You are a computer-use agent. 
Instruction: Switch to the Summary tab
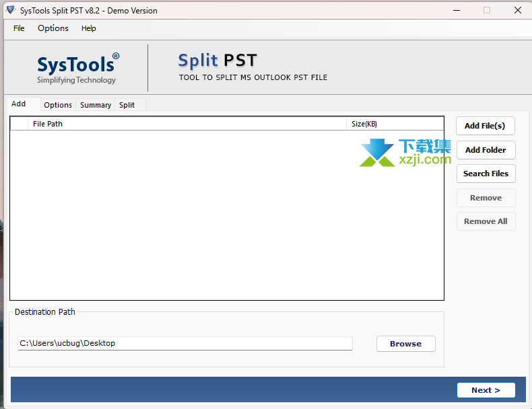[96, 105]
